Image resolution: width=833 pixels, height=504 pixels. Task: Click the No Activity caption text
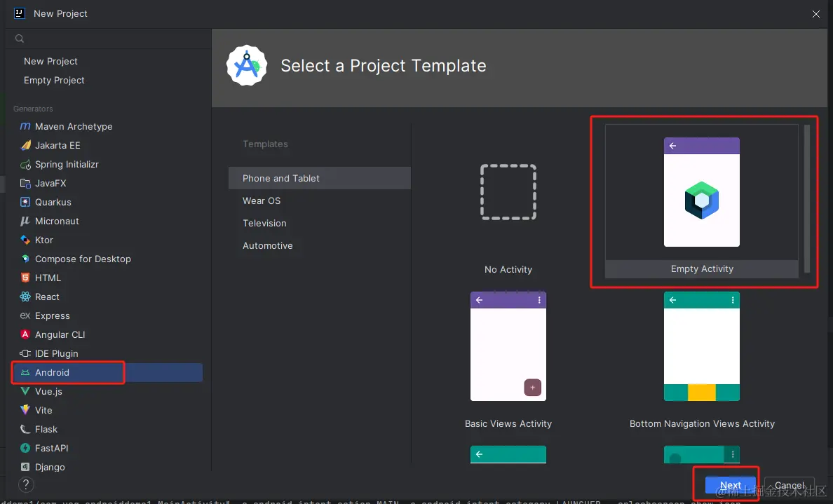[508, 269]
